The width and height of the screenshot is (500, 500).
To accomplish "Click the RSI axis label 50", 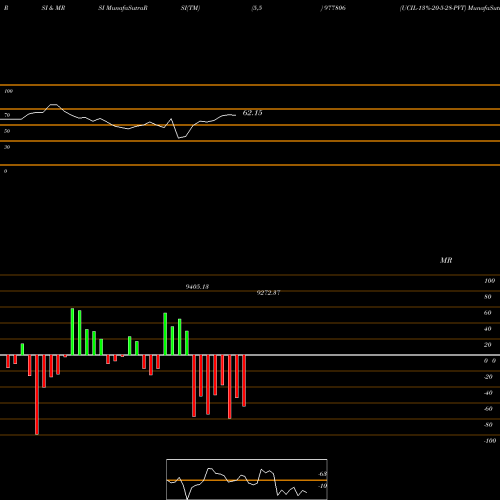I will click(x=7, y=131).
